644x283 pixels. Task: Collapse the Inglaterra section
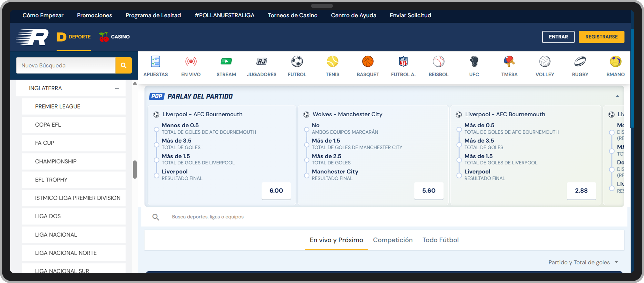(x=117, y=88)
